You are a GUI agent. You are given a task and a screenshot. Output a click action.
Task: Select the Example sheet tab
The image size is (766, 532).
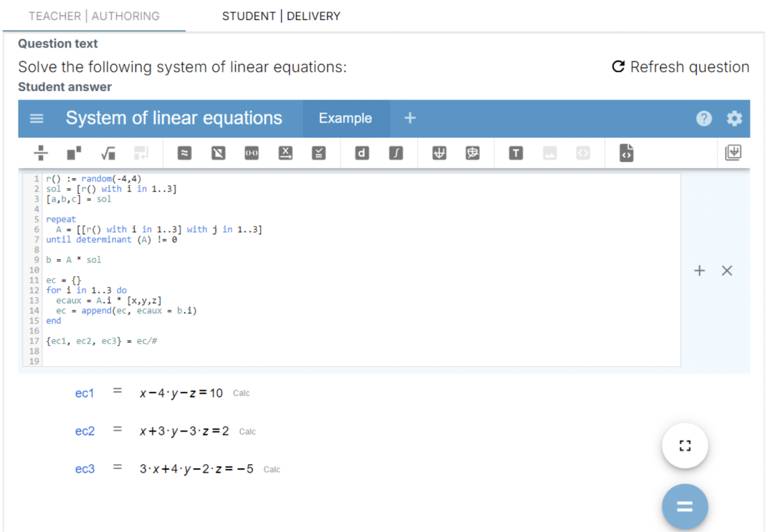[346, 118]
